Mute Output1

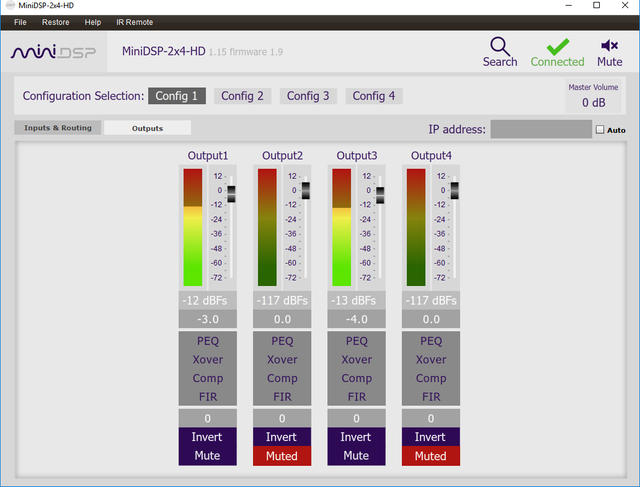tap(208, 456)
